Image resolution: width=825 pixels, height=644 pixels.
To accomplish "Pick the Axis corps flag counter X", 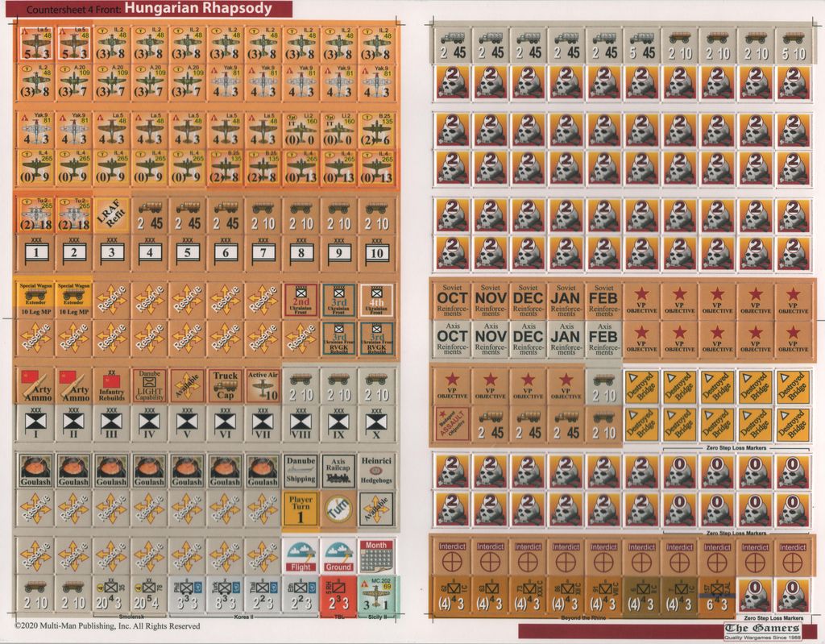I will (377, 423).
